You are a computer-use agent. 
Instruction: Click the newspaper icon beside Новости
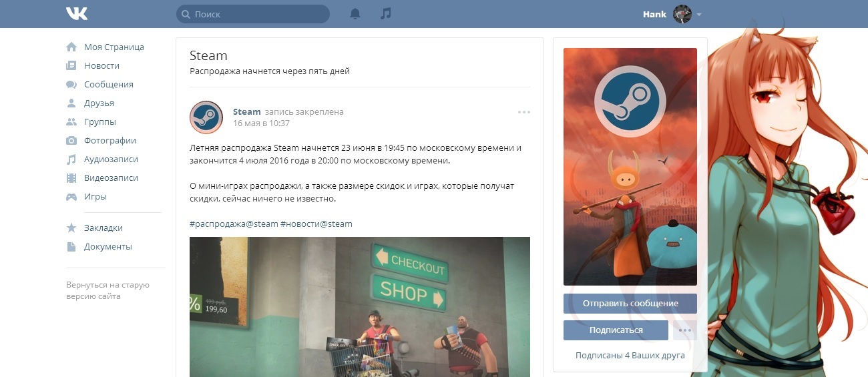tap(71, 65)
